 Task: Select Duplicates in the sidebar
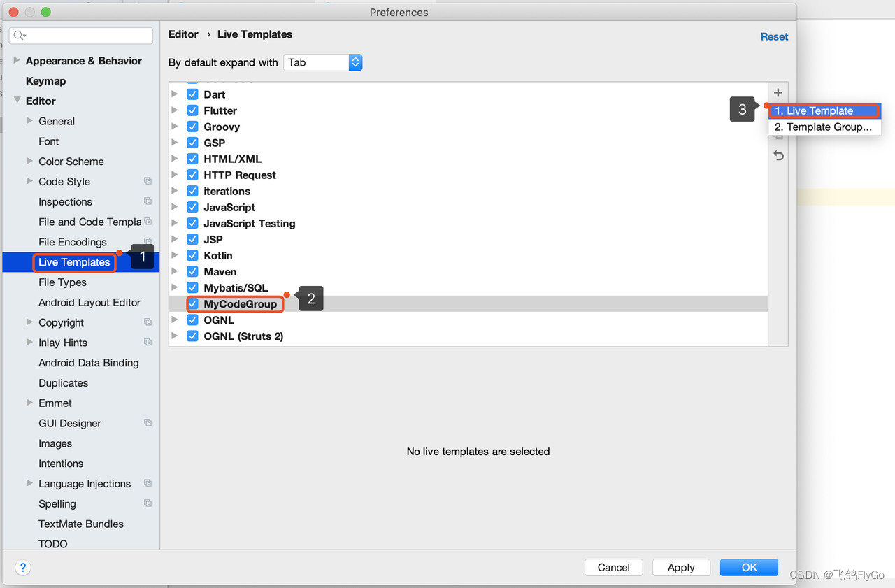click(64, 383)
